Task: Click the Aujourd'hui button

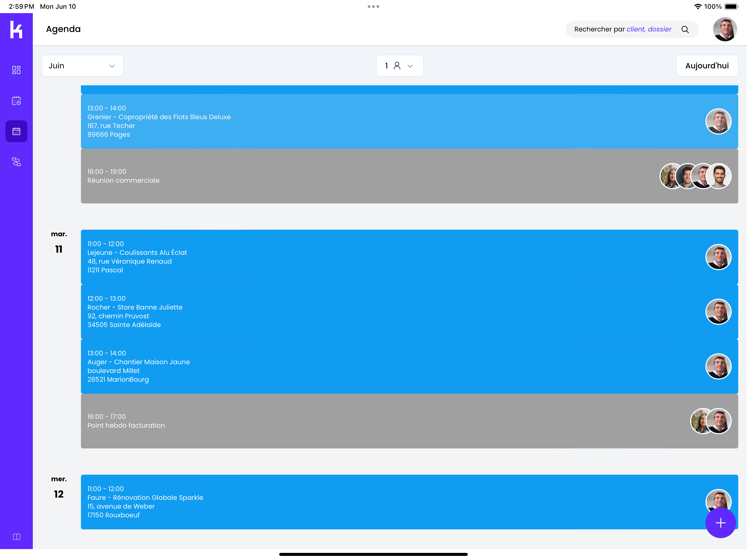Action: point(707,66)
